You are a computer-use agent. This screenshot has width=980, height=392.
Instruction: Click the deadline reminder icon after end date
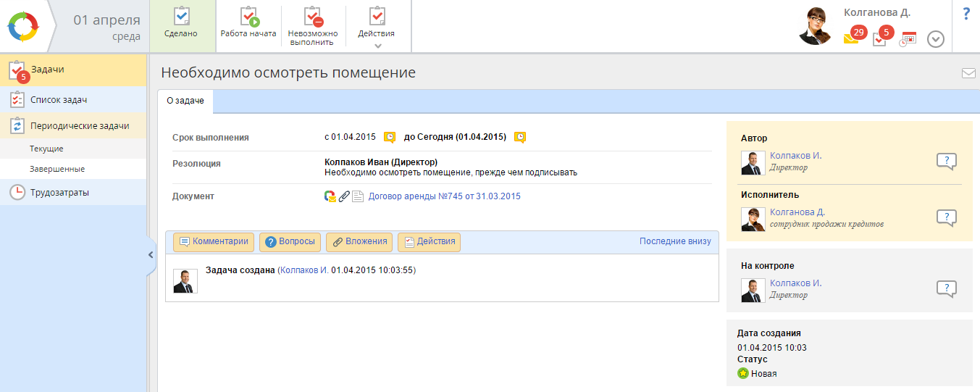519,137
